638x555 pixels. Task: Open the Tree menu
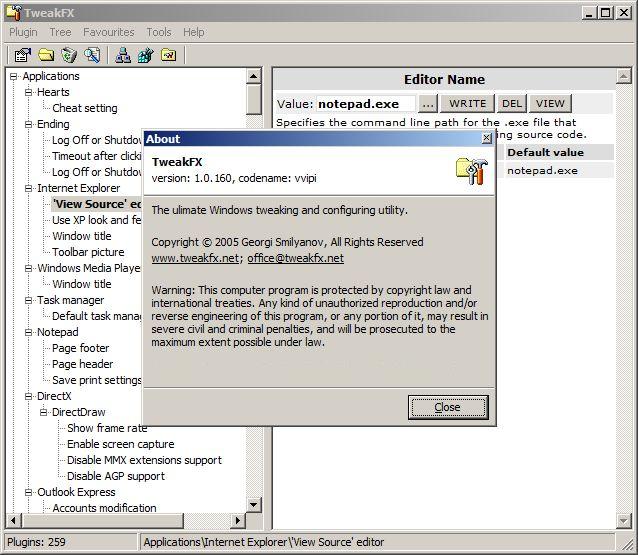point(60,32)
